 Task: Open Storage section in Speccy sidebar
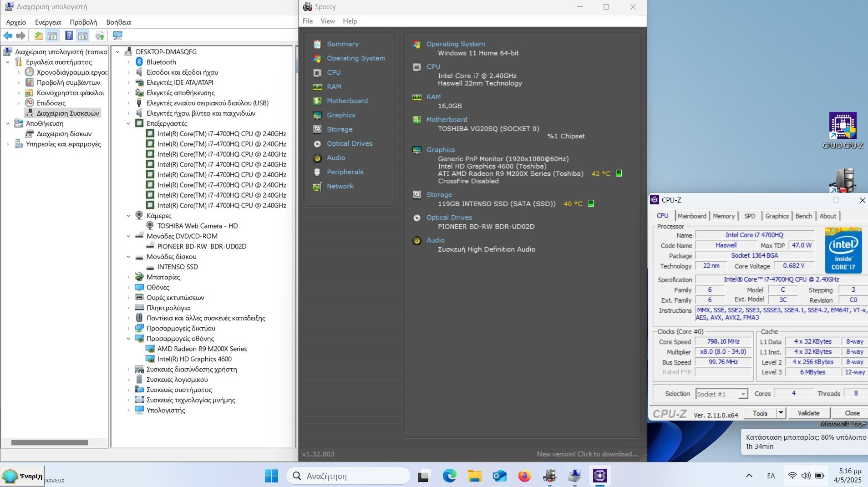[339, 129]
